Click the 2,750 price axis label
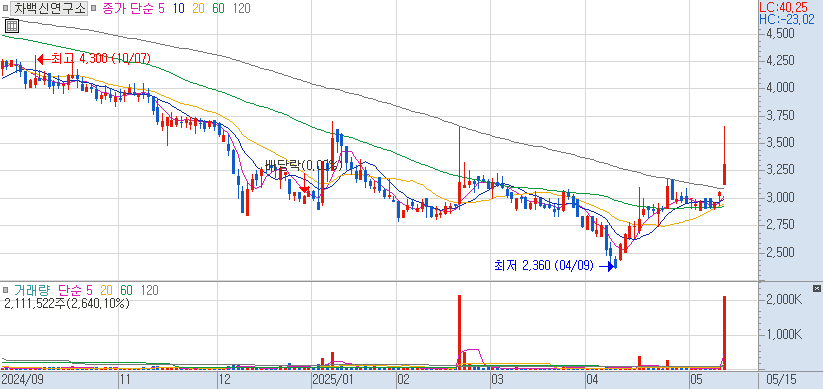Viewport: 823px width, 389px height. point(780,225)
